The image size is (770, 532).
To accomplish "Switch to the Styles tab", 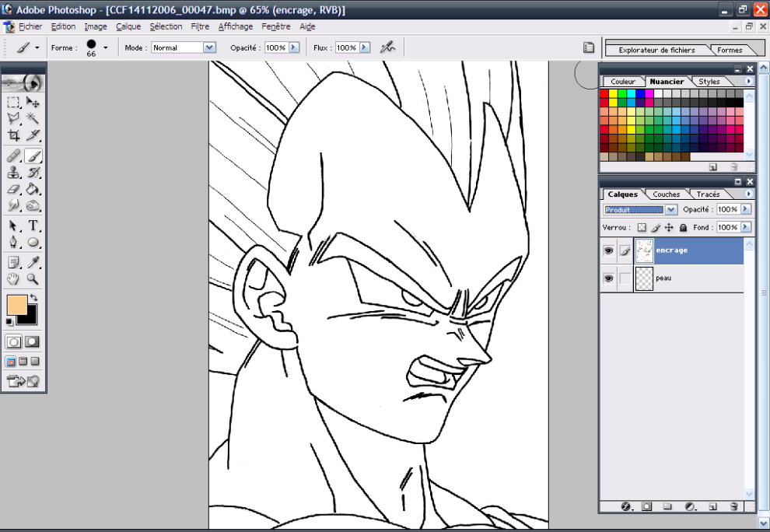I will [709, 82].
